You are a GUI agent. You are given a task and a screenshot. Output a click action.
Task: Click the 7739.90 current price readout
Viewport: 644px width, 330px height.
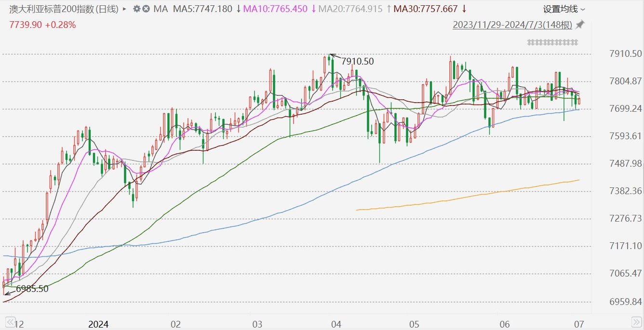tap(25, 25)
